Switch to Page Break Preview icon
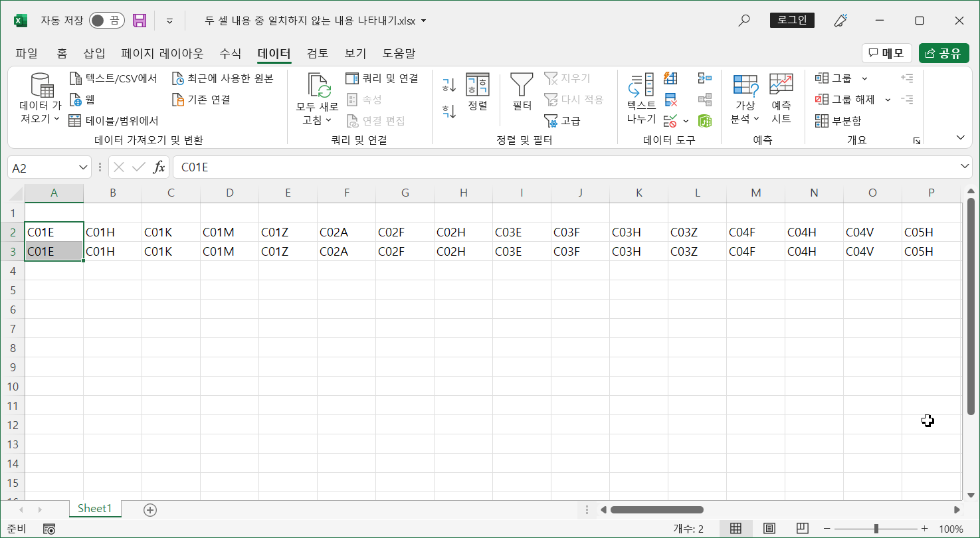This screenshot has height=538, width=980. [x=803, y=529]
